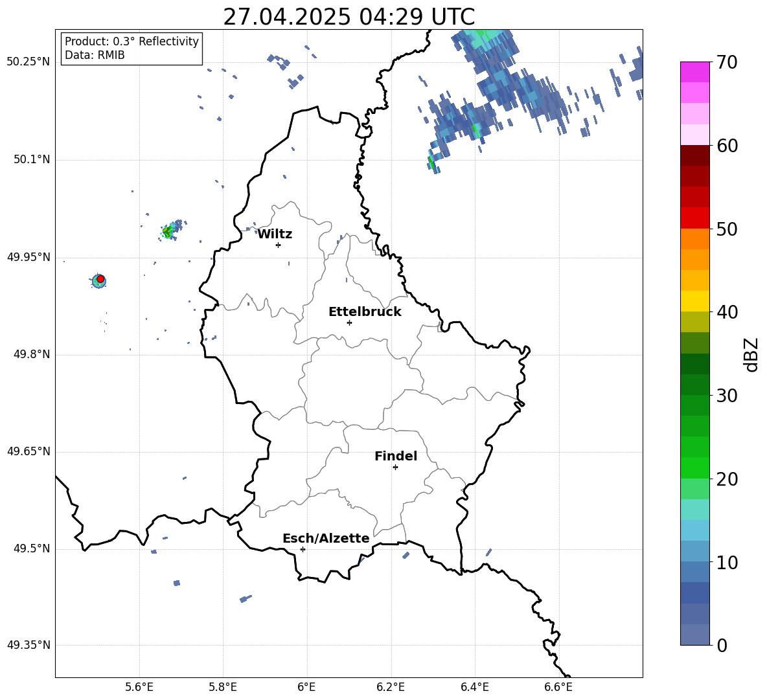Click the latitude label 49.8°N
The image size is (767, 700).
pos(32,354)
